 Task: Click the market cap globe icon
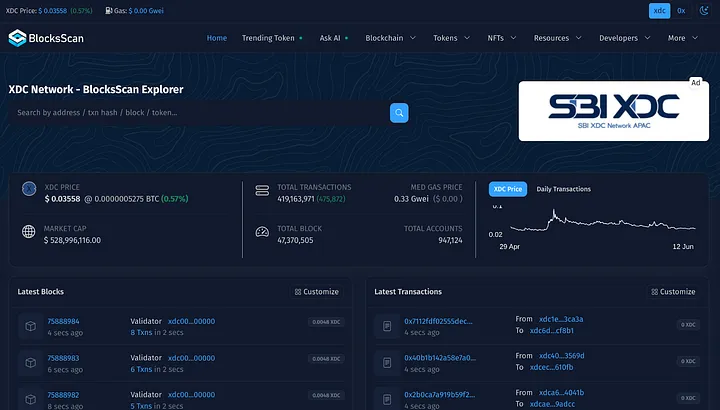28,231
